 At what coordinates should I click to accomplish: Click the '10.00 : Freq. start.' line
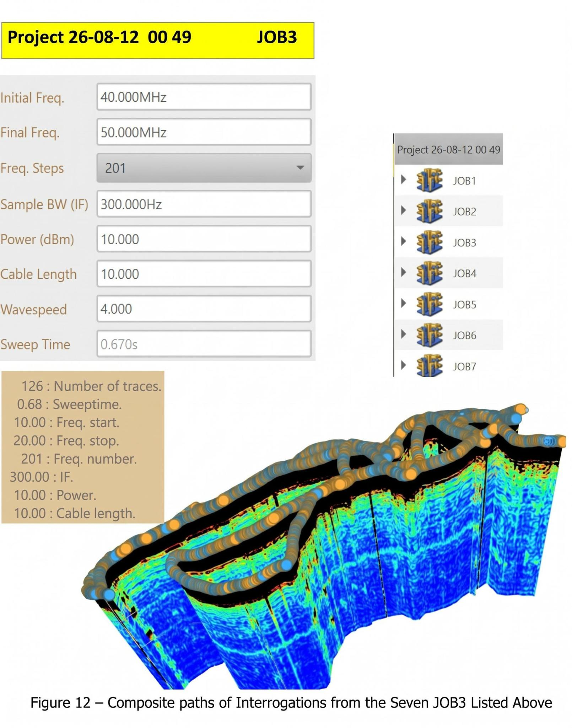(x=66, y=422)
